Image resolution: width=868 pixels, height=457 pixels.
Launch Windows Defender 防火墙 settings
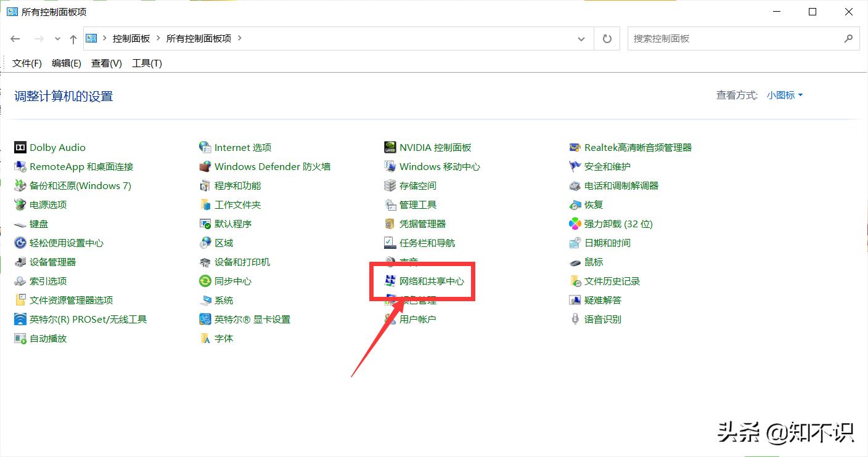273,166
